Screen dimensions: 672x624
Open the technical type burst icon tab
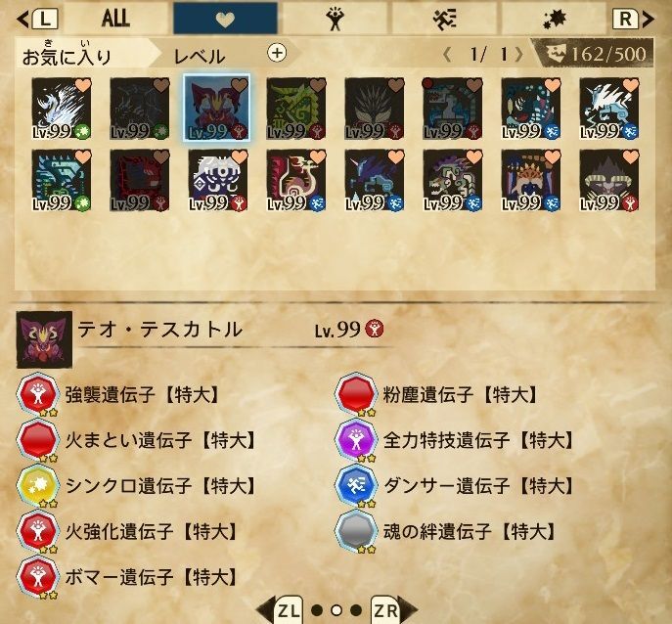click(555, 18)
